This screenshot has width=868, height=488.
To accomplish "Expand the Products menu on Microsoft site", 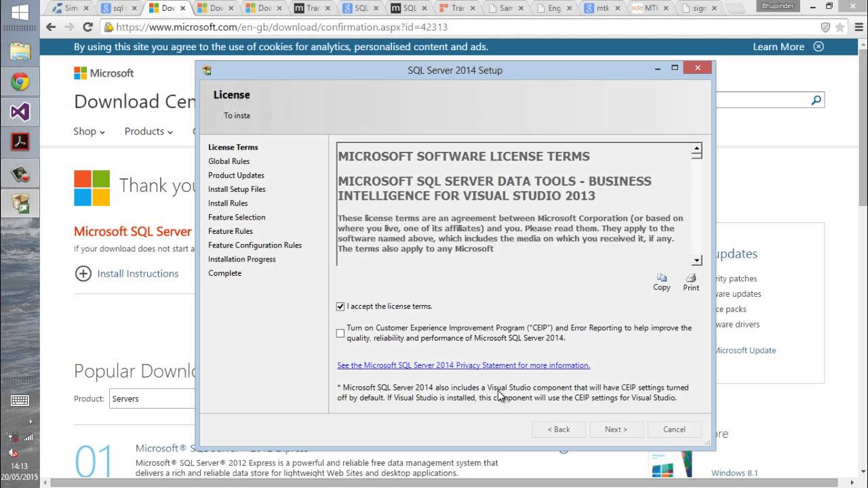I will pos(149,131).
